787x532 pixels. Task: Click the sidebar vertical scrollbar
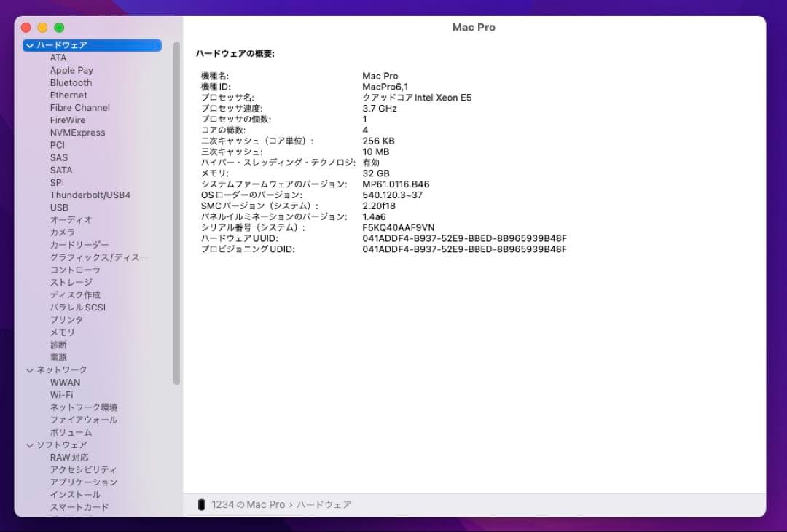click(176, 211)
